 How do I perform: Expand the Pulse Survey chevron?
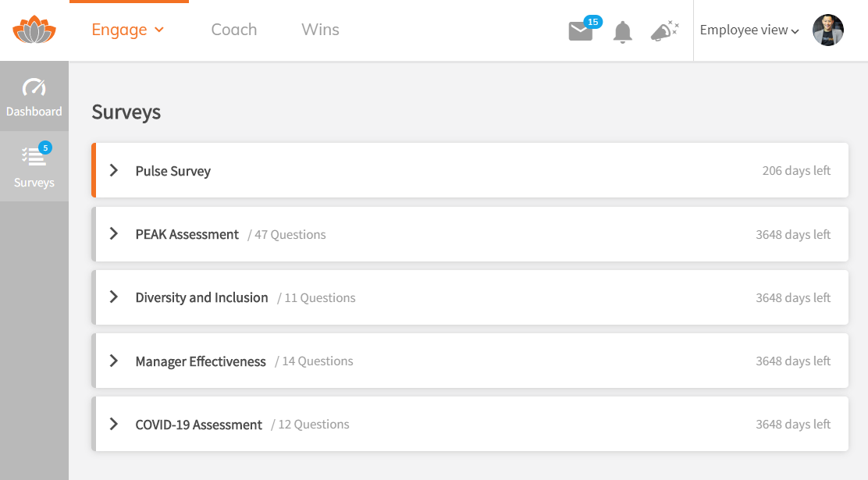tap(114, 170)
